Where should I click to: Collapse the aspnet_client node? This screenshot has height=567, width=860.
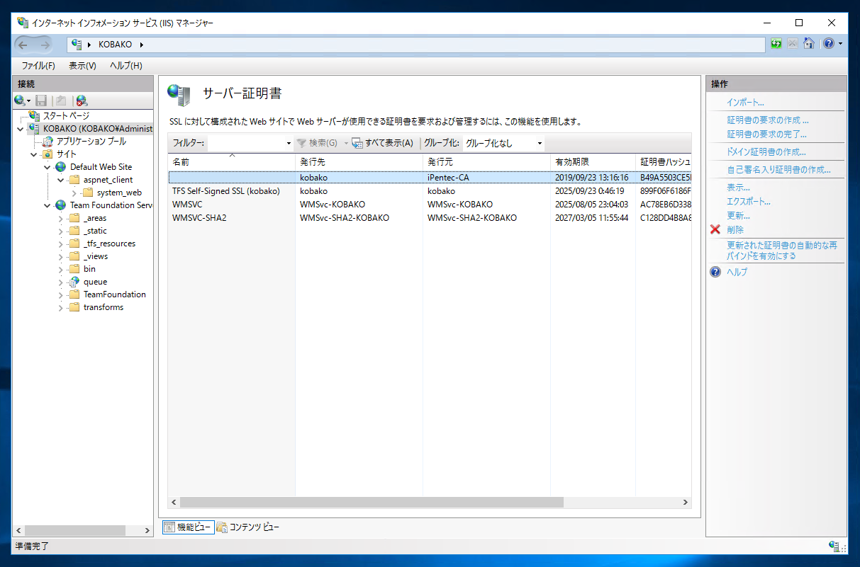tap(61, 180)
